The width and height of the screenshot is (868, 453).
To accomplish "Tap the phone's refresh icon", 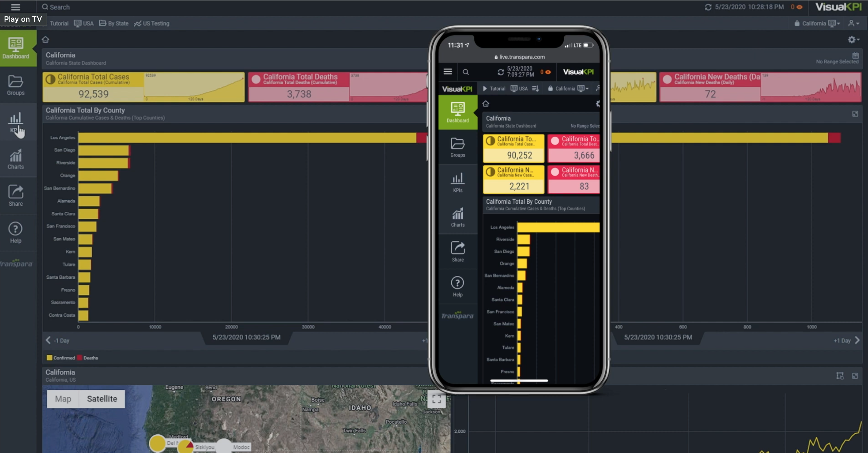I will 501,72.
